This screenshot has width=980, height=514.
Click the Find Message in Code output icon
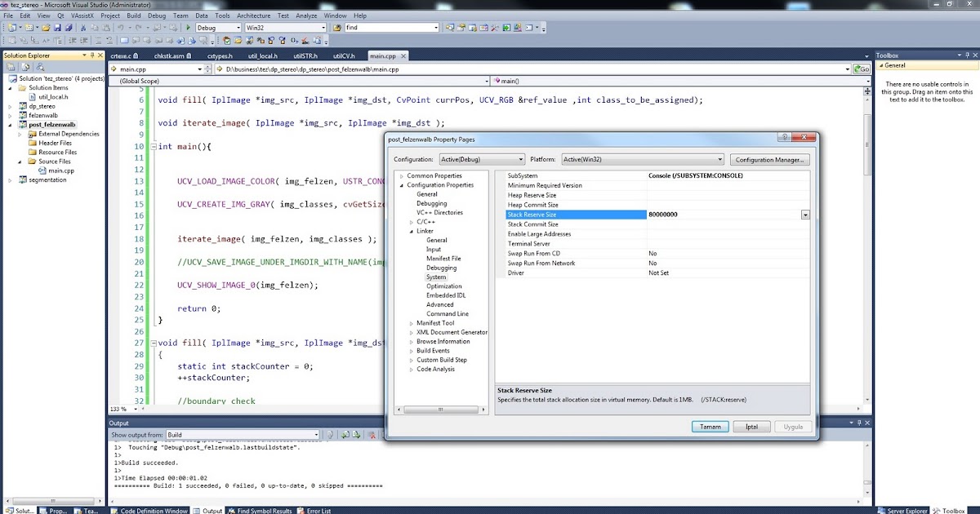330,435
